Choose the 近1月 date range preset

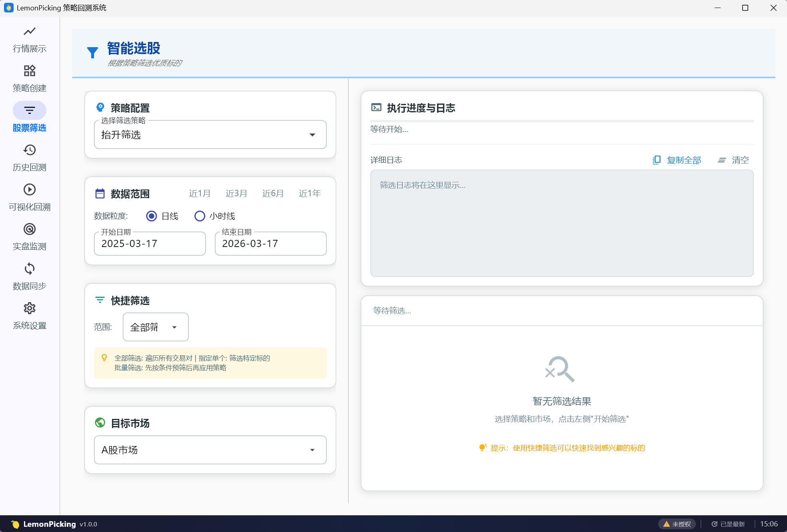(200, 193)
